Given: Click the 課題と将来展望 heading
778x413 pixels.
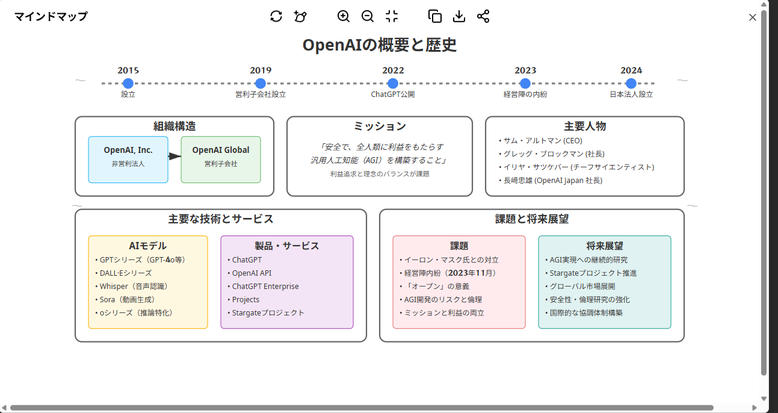Looking at the screenshot, I should pos(532,219).
